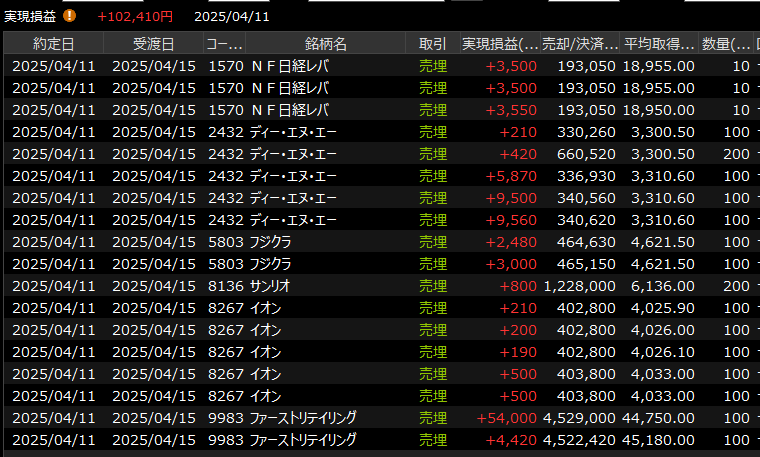Sort by the 実現損益 column header

point(500,44)
